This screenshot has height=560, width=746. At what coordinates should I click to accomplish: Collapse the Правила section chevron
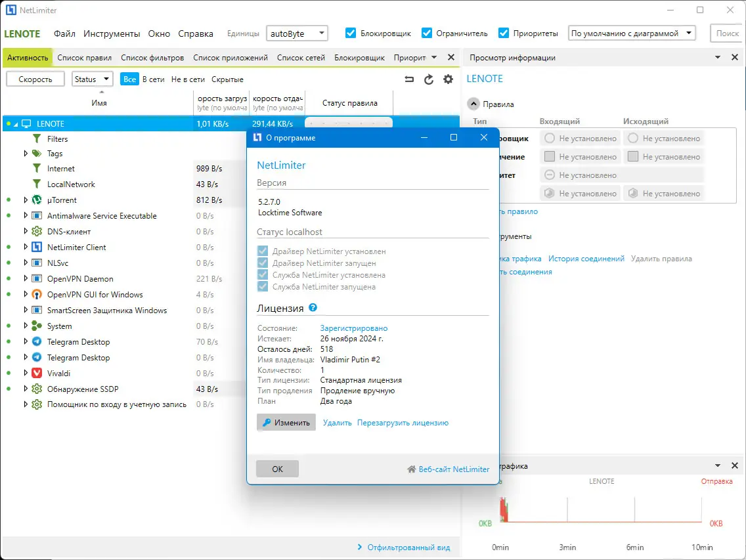click(473, 104)
